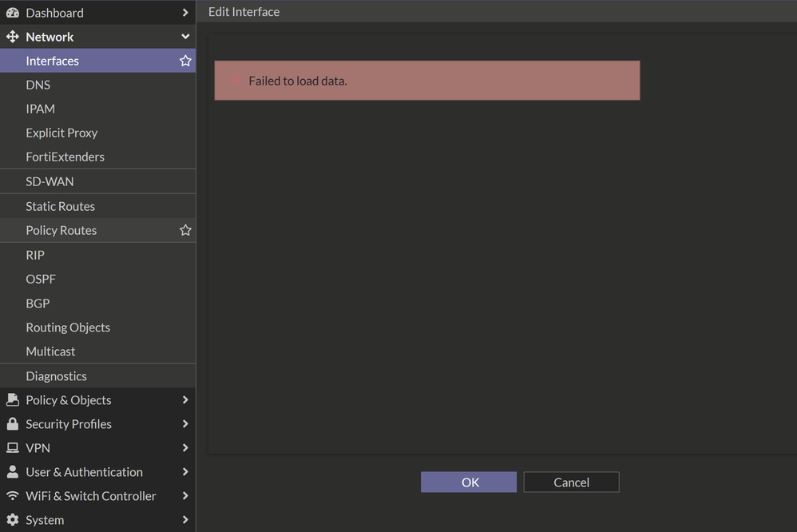Image resolution: width=797 pixels, height=532 pixels.
Task: Click the error icon in failure banner
Action: 235,81
